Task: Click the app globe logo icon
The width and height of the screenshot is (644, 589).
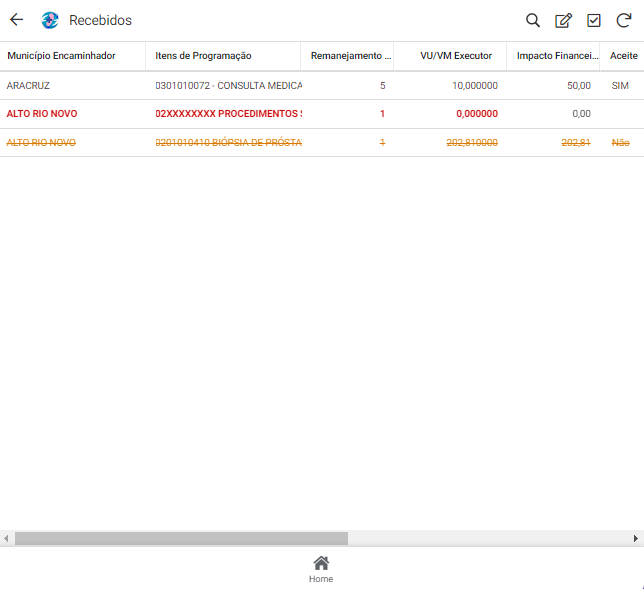Action: click(50, 20)
